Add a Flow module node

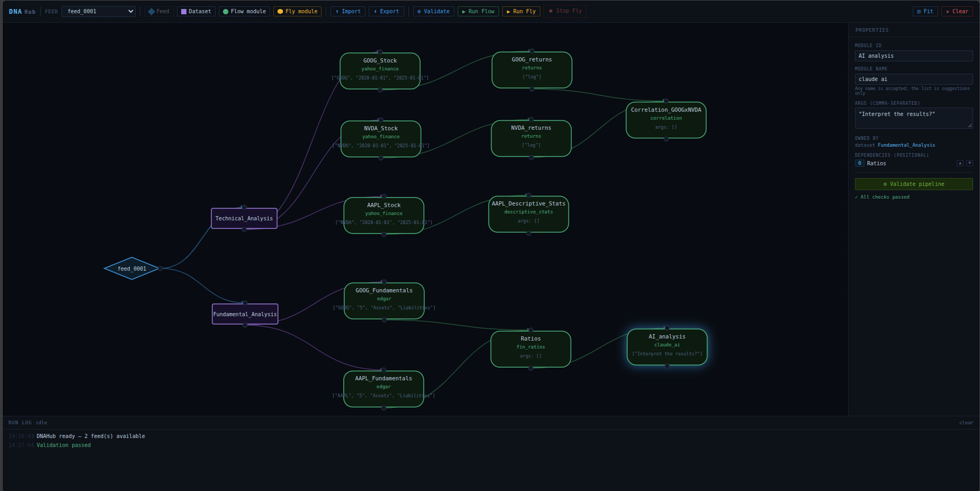(244, 11)
